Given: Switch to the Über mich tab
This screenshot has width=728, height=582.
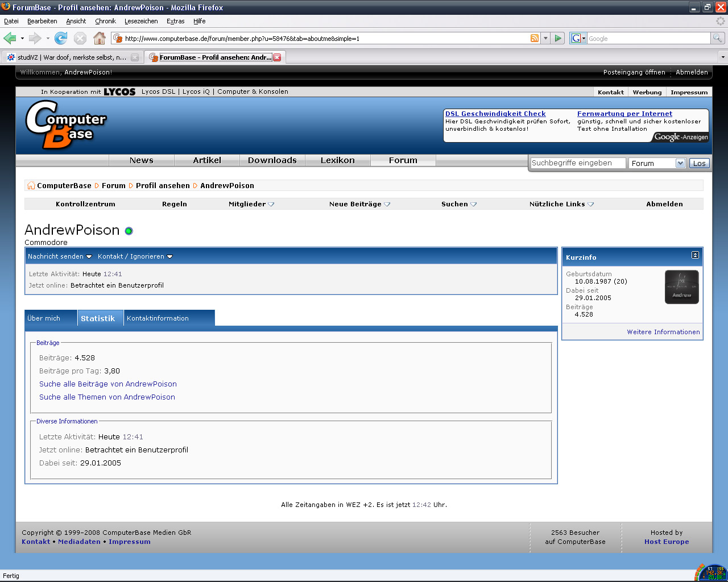Looking at the screenshot, I should tap(51, 318).
